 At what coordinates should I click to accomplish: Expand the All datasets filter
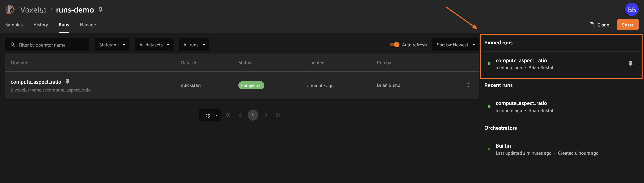[x=154, y=45]
